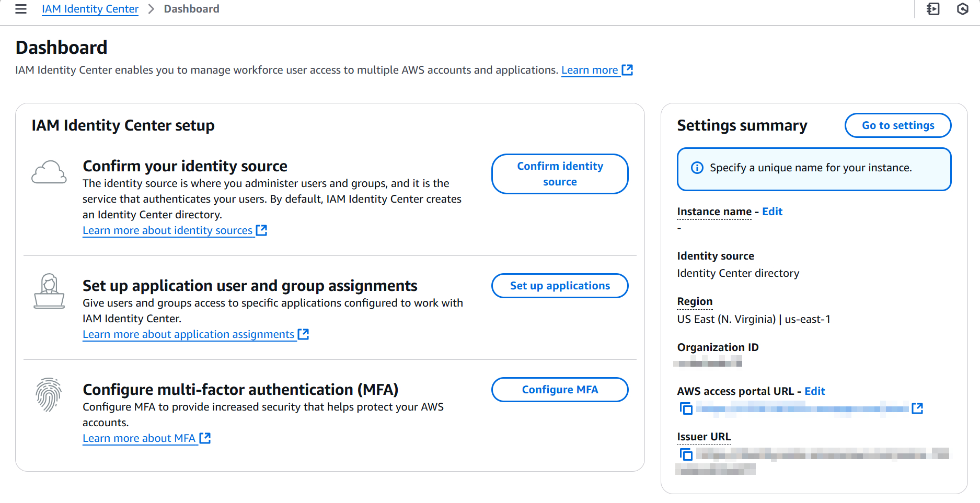Click the hexagon settings icon in header
Screen dimensions: 980x503
pos(963,9)
